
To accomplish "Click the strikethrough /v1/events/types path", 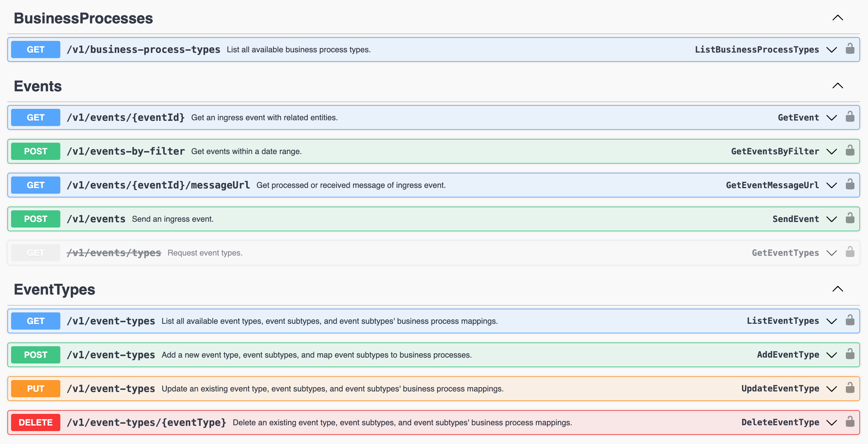I will [114, 253].
